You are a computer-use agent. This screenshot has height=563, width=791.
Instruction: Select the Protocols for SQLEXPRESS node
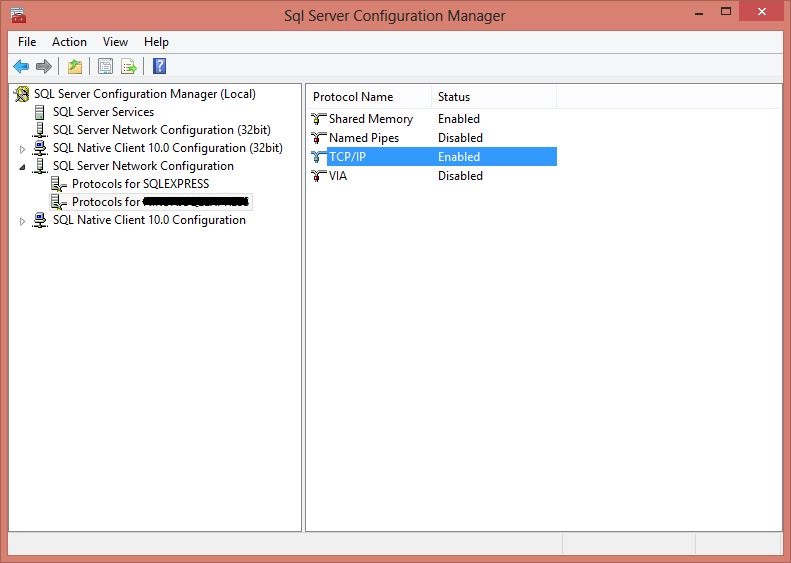[140, 184]
